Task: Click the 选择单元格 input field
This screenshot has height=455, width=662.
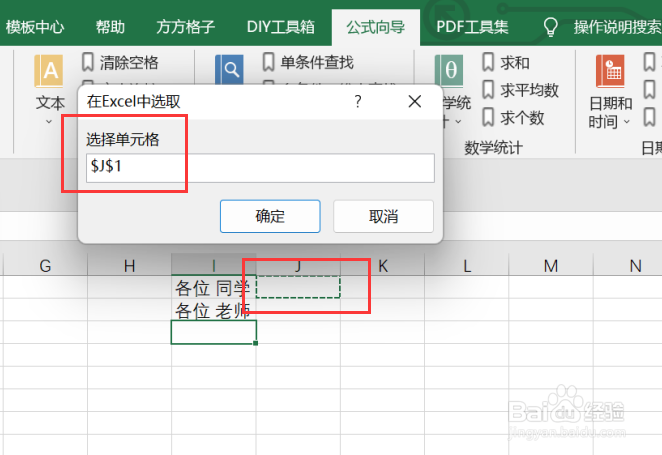Action: point(260,168)
